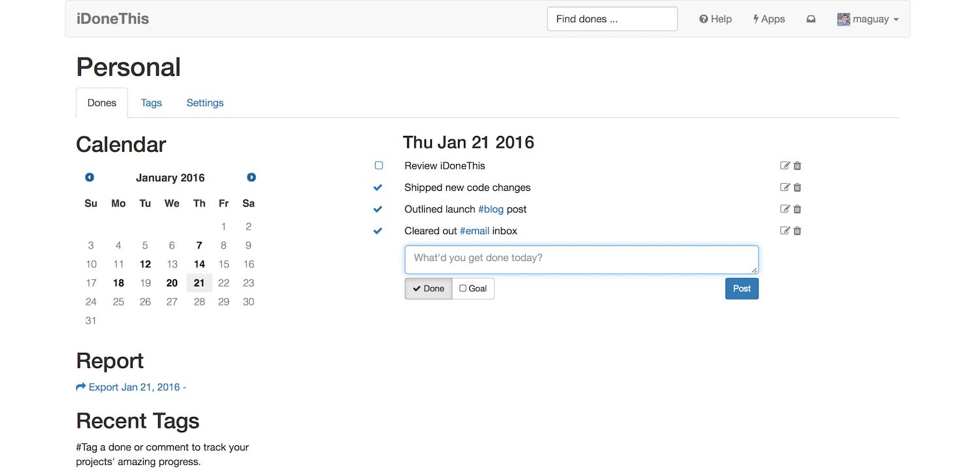Check off the Review iDoneThis goal
Screen dimensions: 980x476
click(379, 165)
